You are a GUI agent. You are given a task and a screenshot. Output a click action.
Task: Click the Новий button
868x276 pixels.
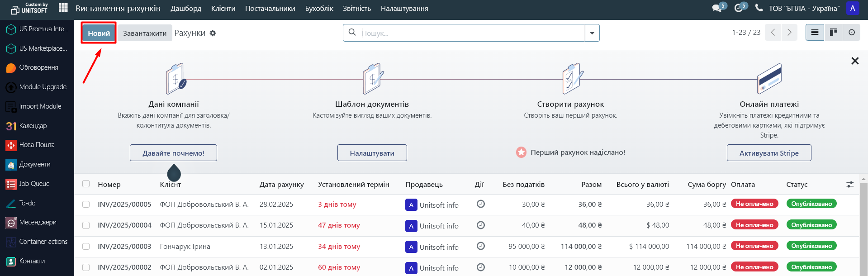pos(99,33)
